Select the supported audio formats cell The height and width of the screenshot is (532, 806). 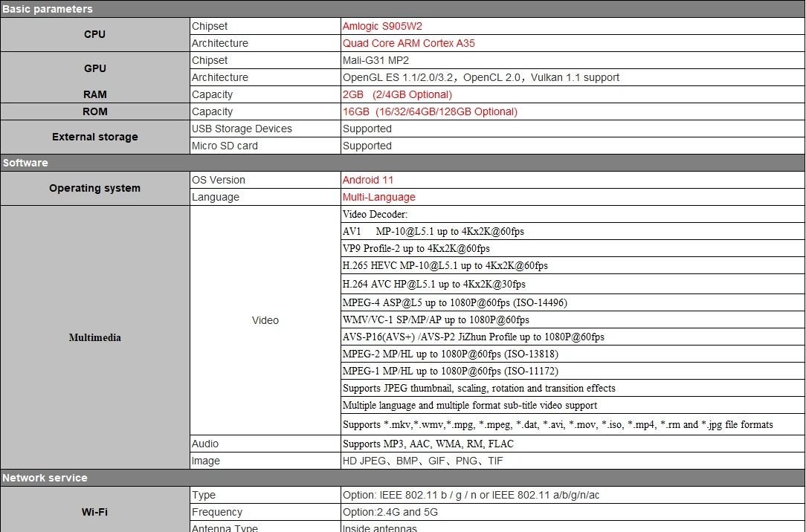[428, 444]
